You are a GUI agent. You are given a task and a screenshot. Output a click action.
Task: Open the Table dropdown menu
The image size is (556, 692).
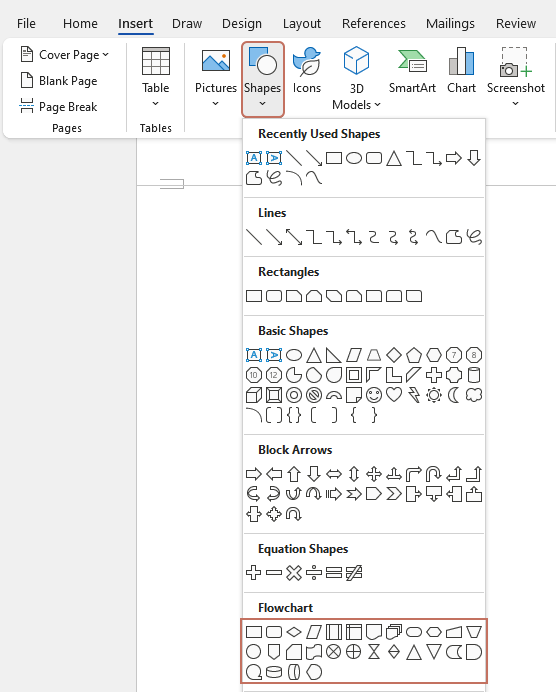pyautogui.click(x=155, y=78)
